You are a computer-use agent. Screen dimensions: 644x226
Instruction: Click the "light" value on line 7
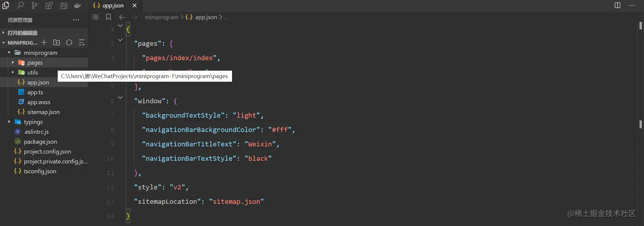click(x=247, y=115)
